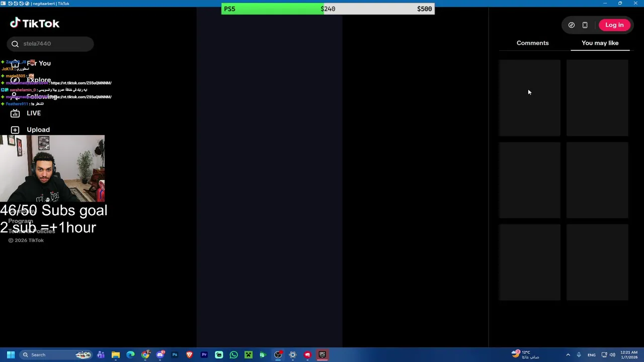The width and height of the screenshot is (644, 362).
Task: Click the Windows taskbar Search box
Action: (x=56, y=355)
